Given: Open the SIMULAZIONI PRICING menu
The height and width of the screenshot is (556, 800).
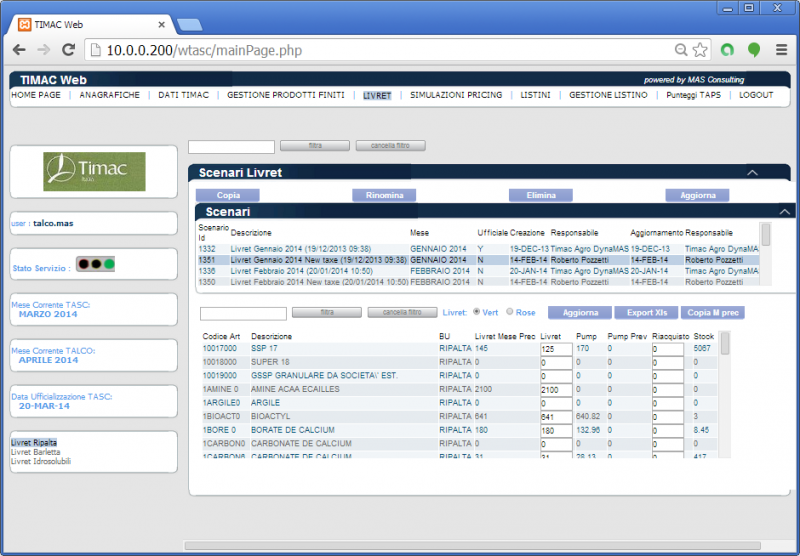Looking at the screenshot, I should (x=455, y=95).
